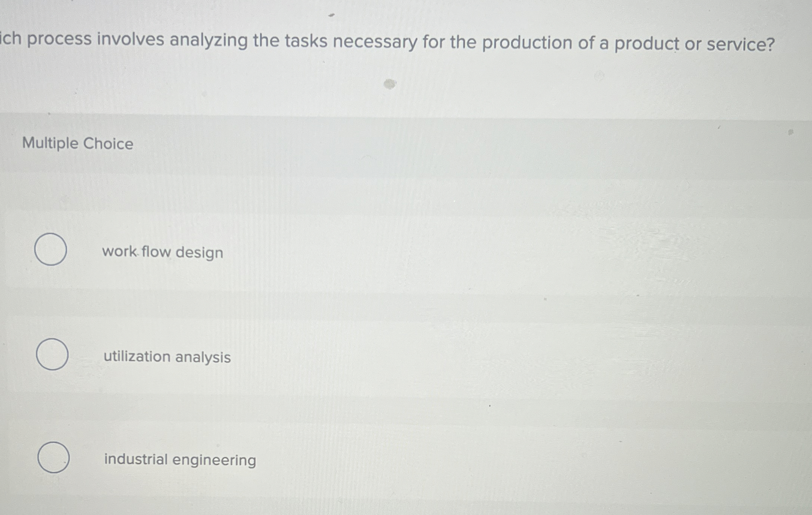Choose work flow design as your answer
812x515 pixels.
point(162,252)
